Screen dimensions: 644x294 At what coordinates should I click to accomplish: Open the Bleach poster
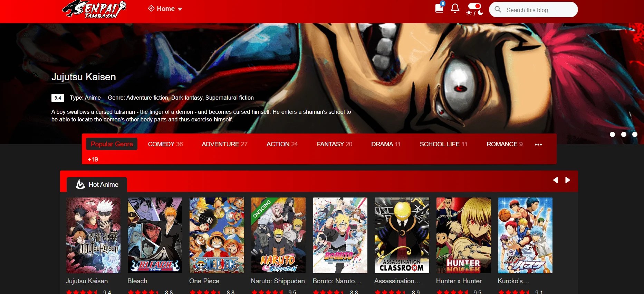[155, 236]
